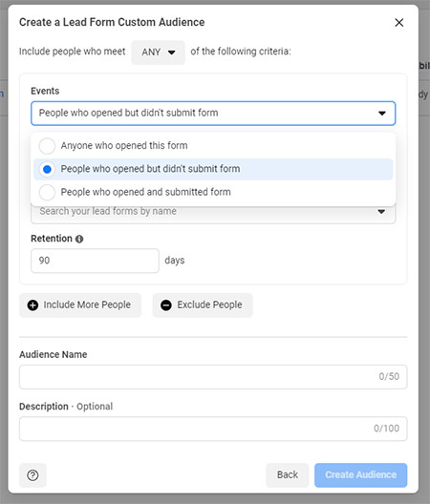Close the Lead Form Custom Audience dialog
Image resolution: width=430 pixels, height=504 pixels.
click(398, 23)
